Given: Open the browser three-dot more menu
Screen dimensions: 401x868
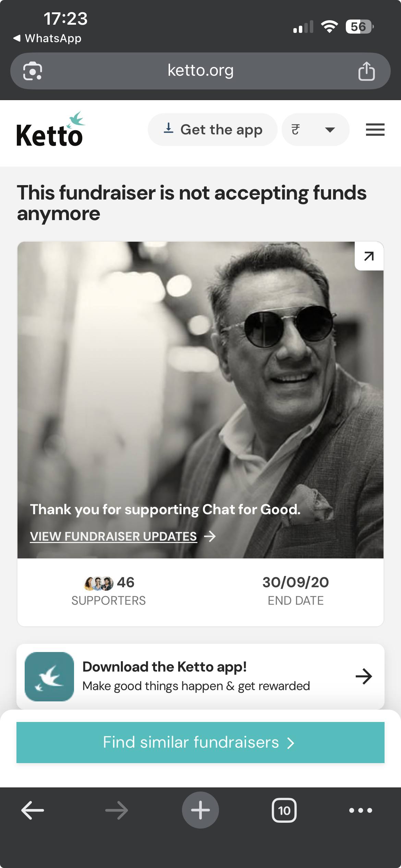Looking at the screenshot, I should pyautogui.click(x=361, y=810).
